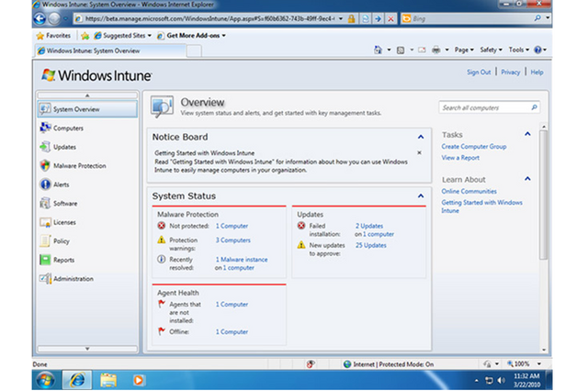Click the security lock icon in address bar
Viewport: 588px width, 391px height.
pyautogui.click(x=351, y=18)
